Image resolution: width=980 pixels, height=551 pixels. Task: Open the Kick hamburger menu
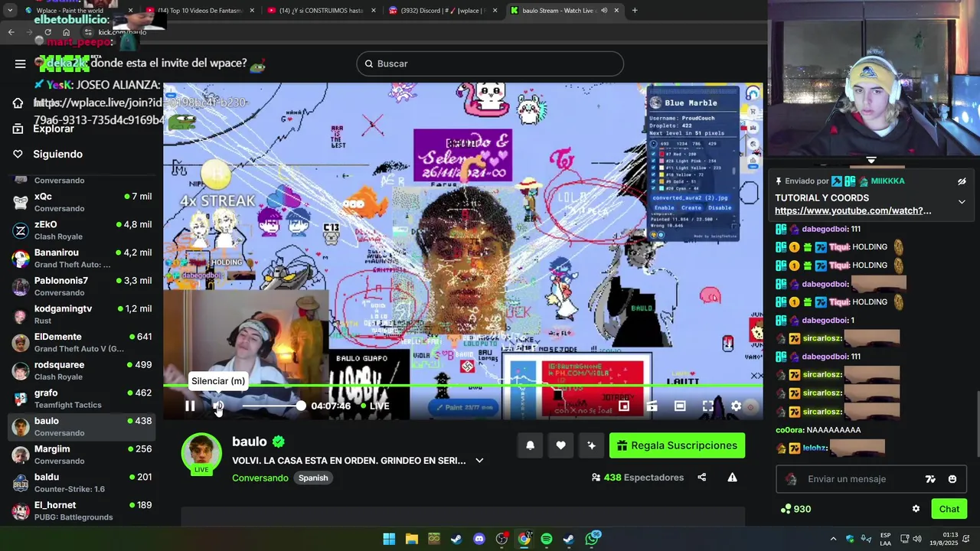coord(21,64)
